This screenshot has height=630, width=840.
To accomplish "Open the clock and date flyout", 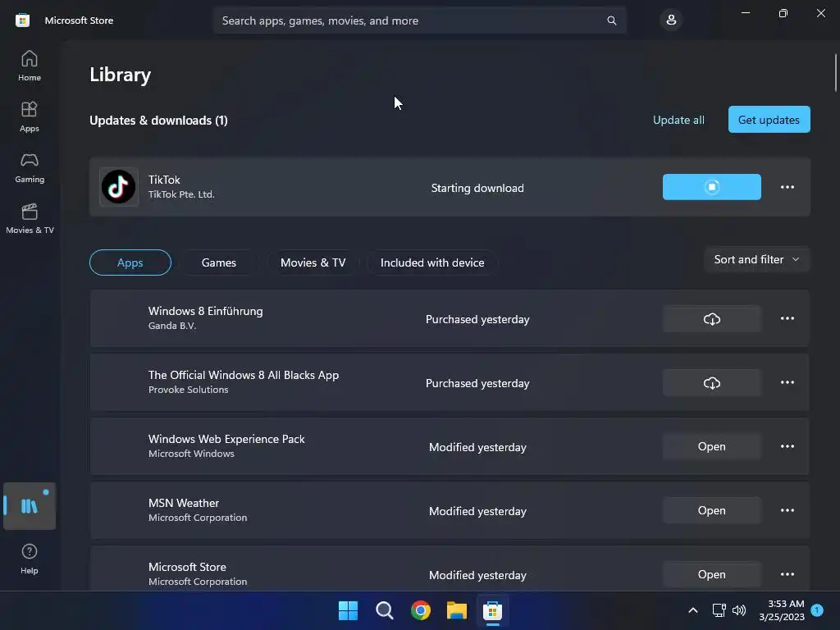I will tap(781, 610).
